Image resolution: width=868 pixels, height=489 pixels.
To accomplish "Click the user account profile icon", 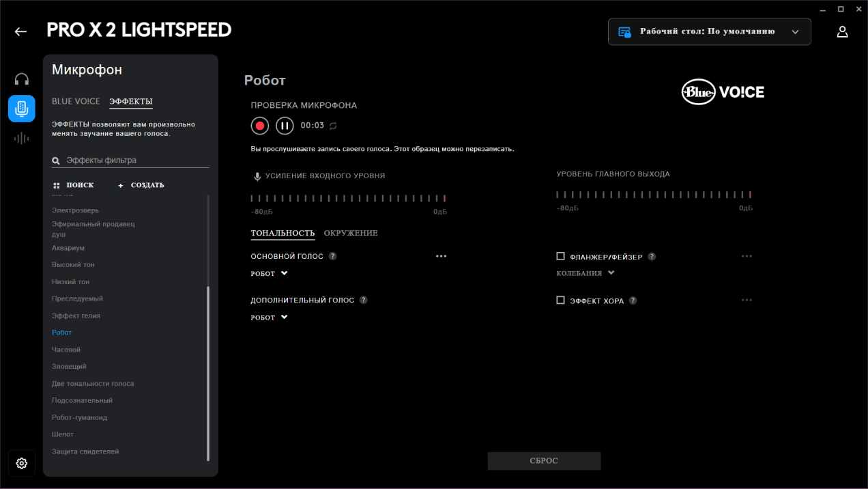I will (x=842, y=31).
